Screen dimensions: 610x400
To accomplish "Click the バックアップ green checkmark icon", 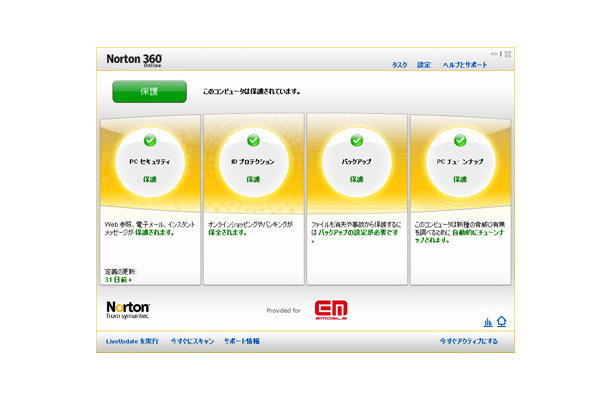I will click(x=357, y=140).
